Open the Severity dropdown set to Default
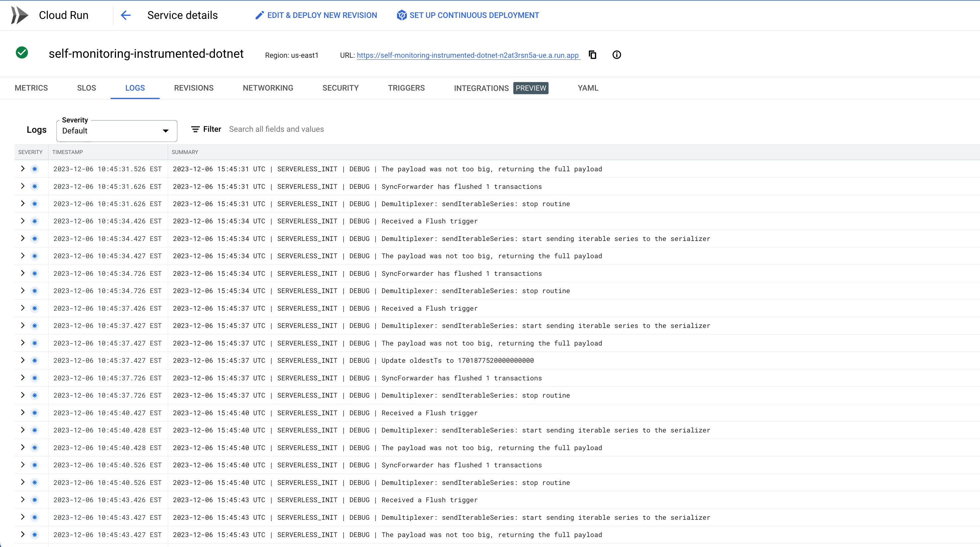Image resolution: width=980 pixels, height=547 pixels. (116, 131)
